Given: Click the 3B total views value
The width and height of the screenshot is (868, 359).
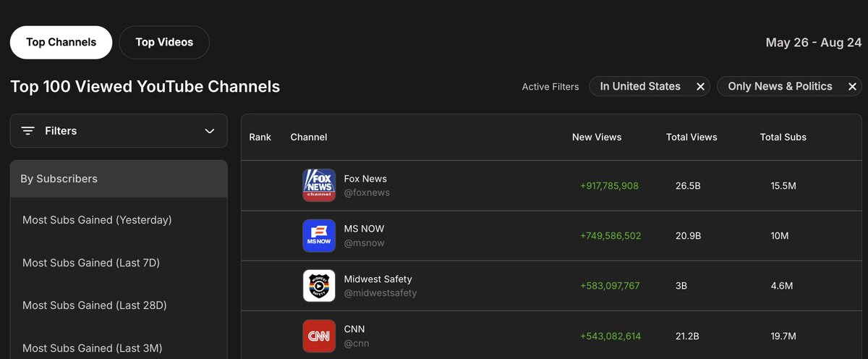Looking at the screenshot, I should point(681,286).
